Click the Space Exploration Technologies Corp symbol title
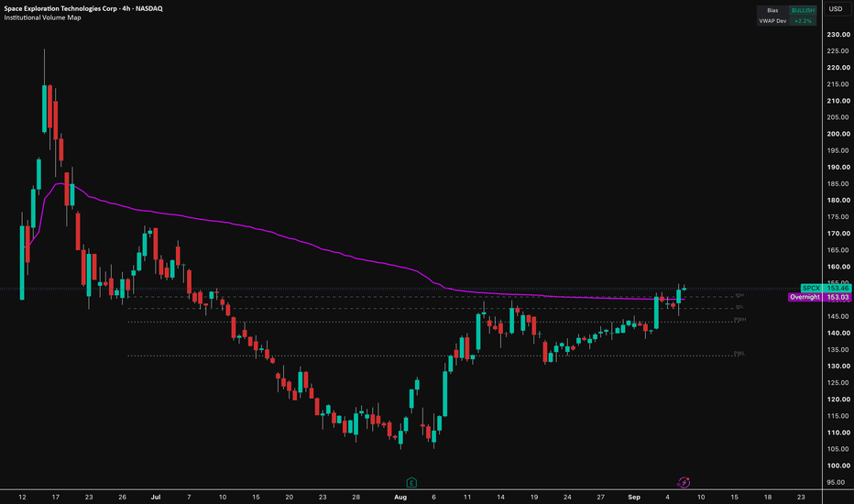 click(x=83, y=8)
